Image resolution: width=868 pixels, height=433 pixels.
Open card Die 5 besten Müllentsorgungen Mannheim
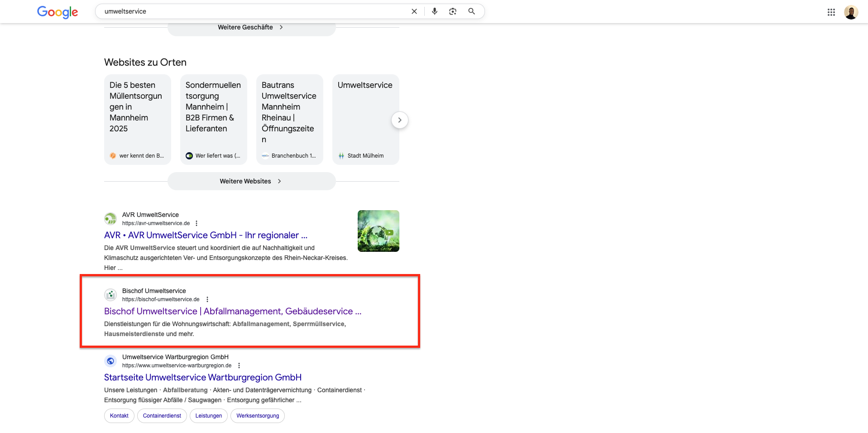tap(138, 120)
